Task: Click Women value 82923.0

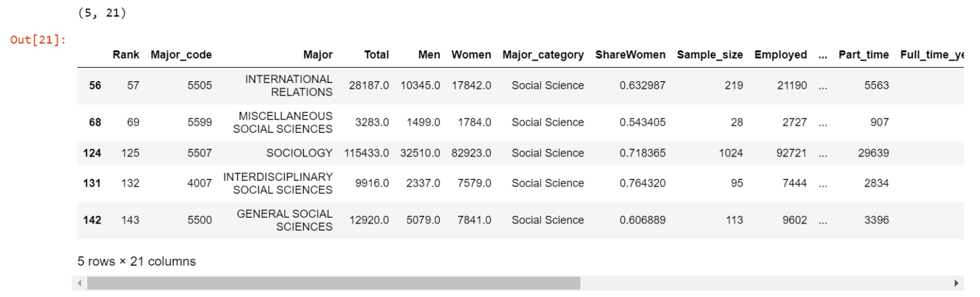Action: click(x=471, y=153)
